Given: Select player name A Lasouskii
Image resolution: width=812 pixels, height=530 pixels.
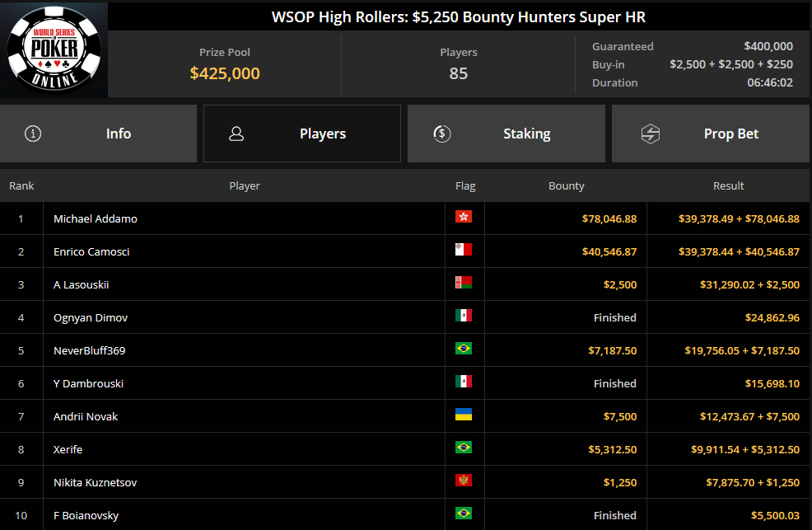Looking at the screenshot, I should tap(82, 285).
